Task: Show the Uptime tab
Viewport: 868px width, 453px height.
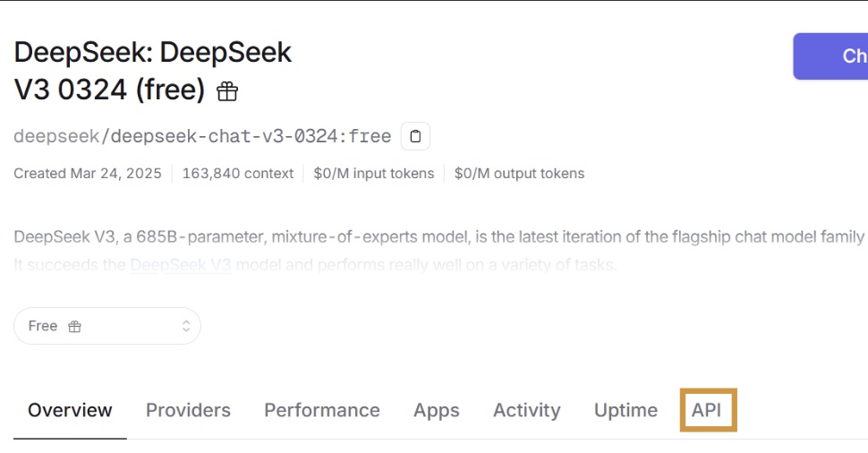Action: click(625, 410)
